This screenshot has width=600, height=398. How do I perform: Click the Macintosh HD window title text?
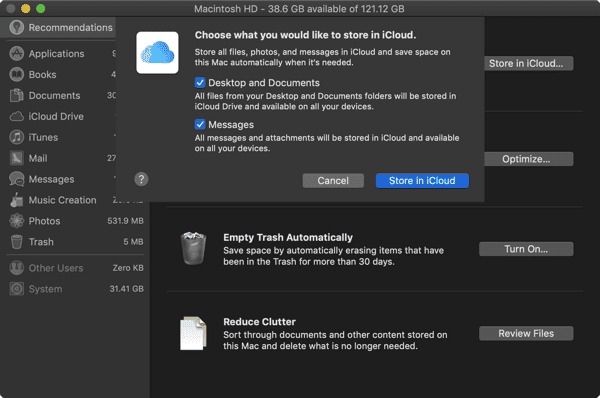click(299, 9)
